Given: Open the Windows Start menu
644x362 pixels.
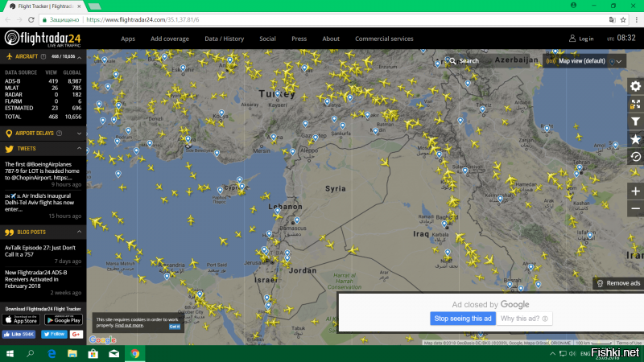Looking at the screenshot, I should point(10,354).
